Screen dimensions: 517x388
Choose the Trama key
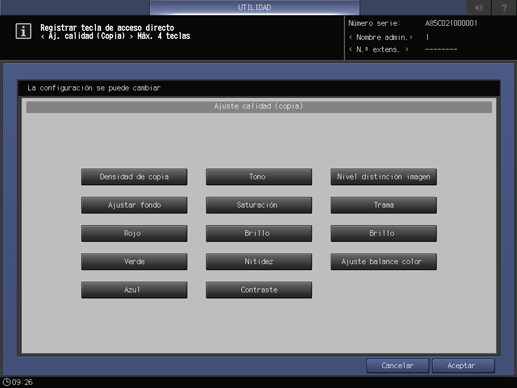[384, 205]
